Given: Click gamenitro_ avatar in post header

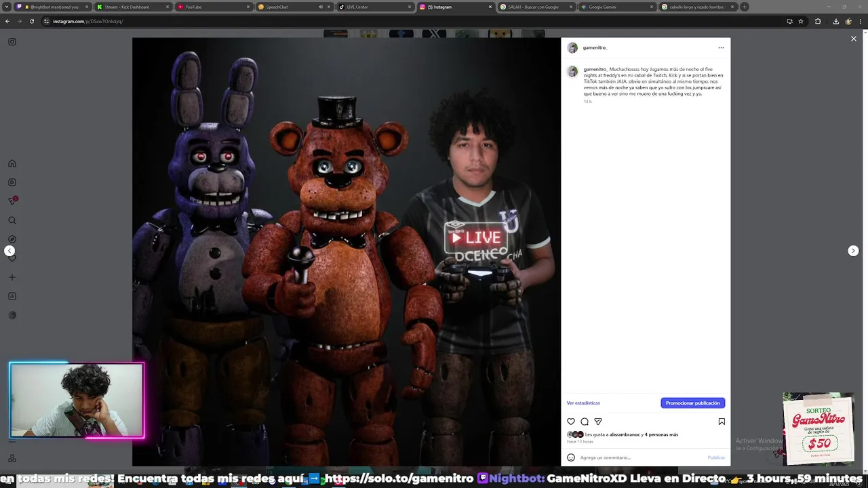Looking at the screenshot, I should (572, 47).
